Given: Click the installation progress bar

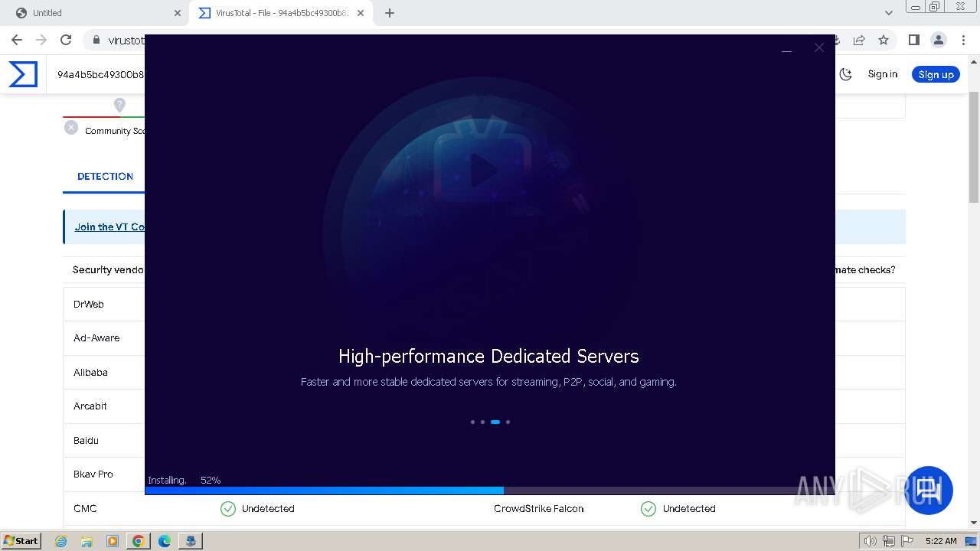Looking at the screenshot, I should pos(490,491).
